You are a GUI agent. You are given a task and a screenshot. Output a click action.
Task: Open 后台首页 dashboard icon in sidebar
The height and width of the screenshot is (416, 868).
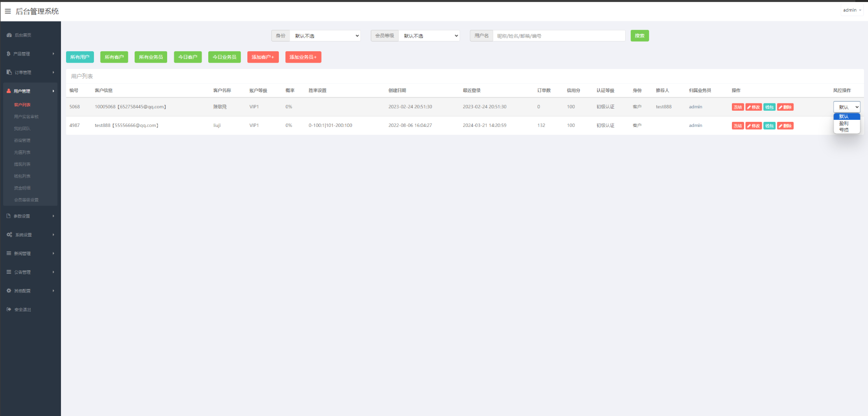(x=9, y=35)
